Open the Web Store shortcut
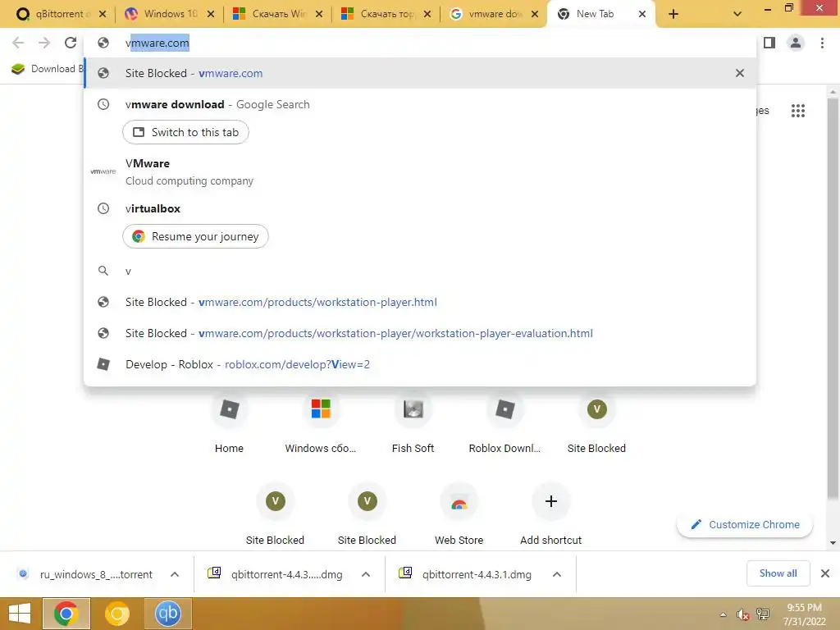 (x=459, y=514)
